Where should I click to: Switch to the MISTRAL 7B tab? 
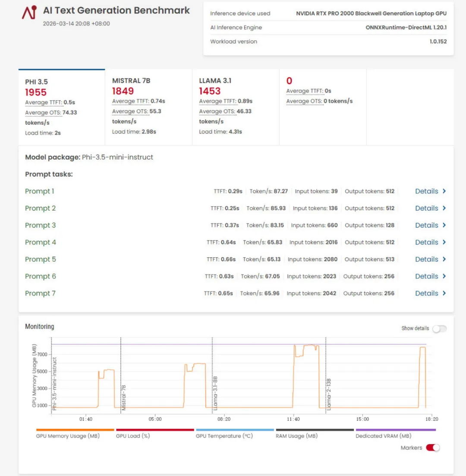click(148, 107)
